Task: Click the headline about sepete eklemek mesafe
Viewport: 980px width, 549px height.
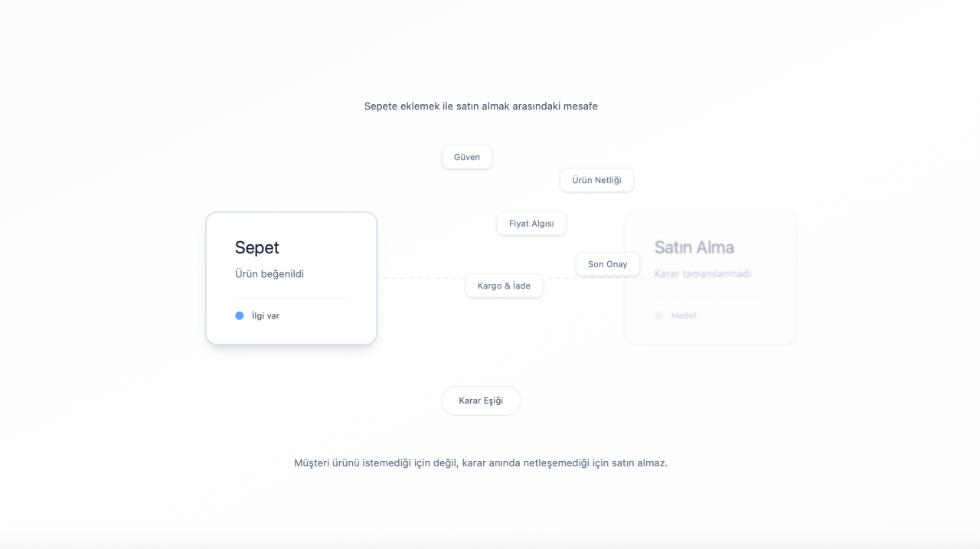Action: 481,106
